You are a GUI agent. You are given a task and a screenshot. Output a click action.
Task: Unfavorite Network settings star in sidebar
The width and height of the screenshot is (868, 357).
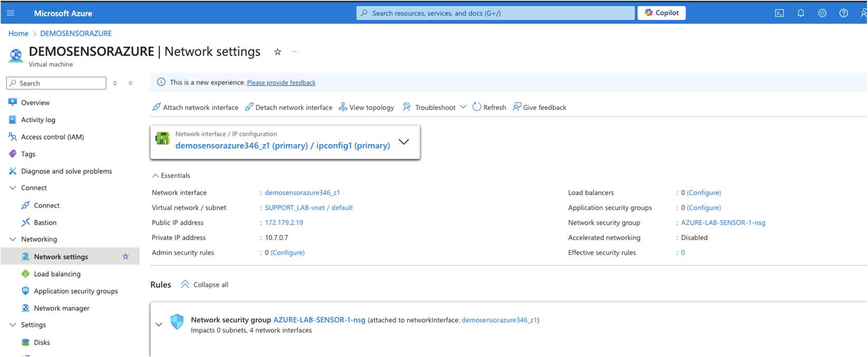(126, 257)
